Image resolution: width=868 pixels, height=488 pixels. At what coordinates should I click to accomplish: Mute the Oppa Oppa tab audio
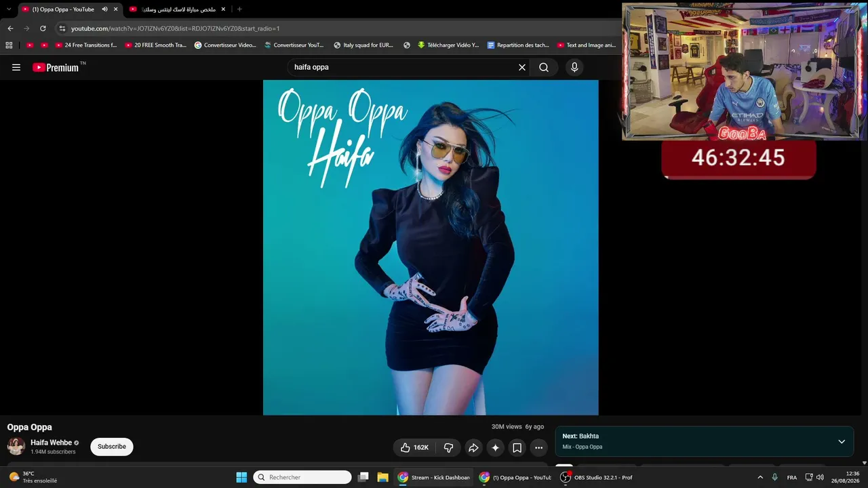[104, 9]
